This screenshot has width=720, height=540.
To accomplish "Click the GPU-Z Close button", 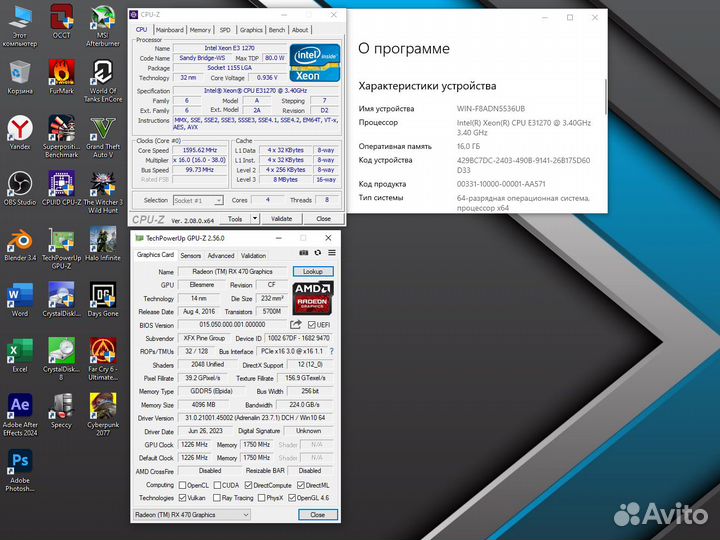I will (x=318, y=515).
